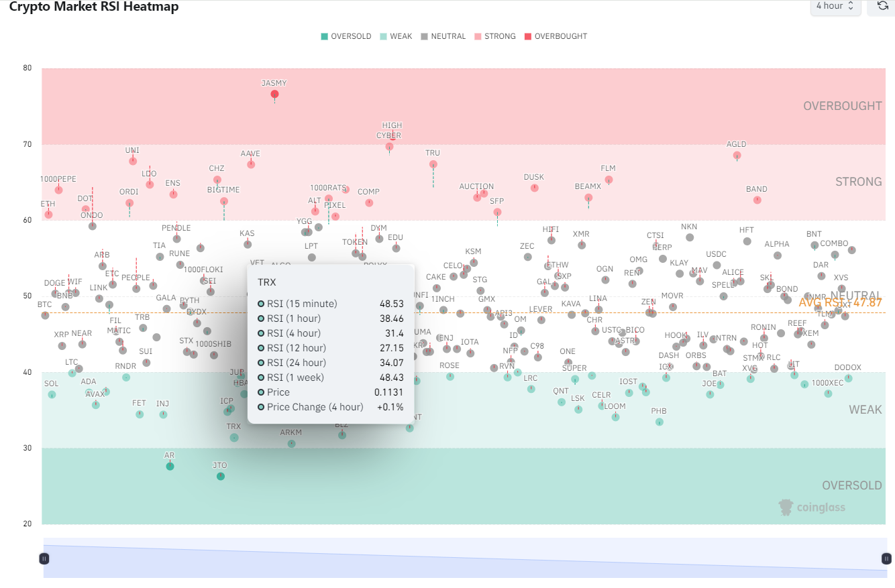Click the ROSE data point
Screen dimensions: 895x588
tap(450, 377)
